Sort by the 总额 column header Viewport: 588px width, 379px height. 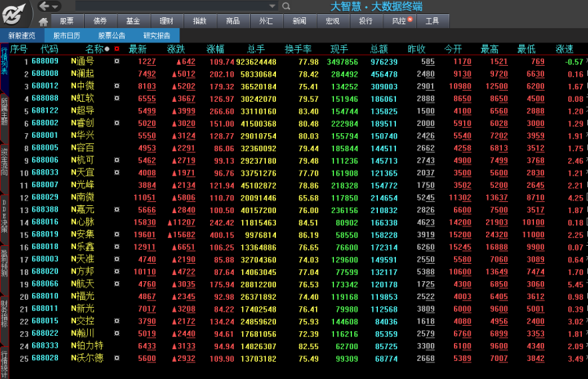pos(379,49)
